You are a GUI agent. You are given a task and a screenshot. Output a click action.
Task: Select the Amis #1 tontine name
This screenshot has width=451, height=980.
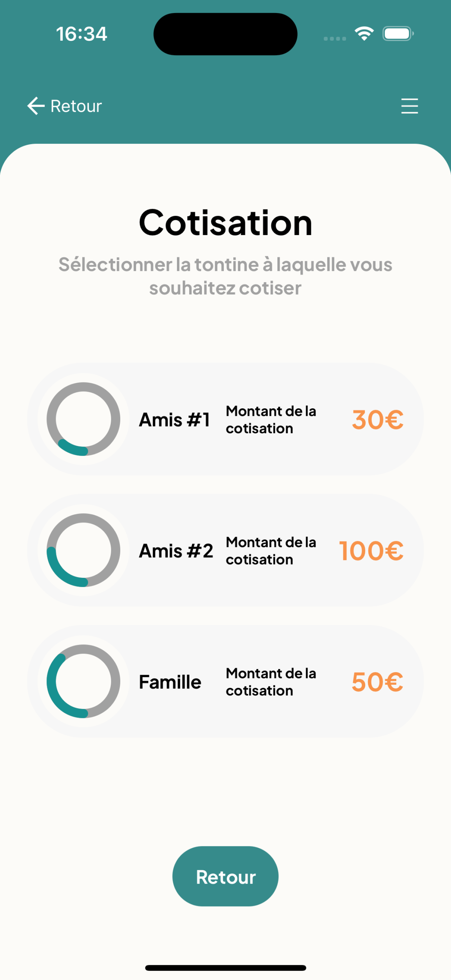(174, 420)
